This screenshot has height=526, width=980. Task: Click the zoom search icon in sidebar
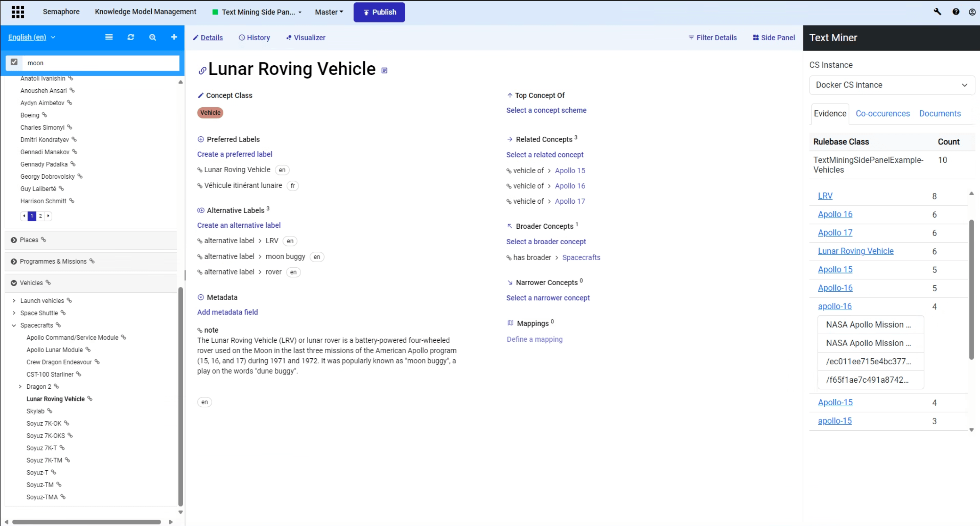tap(152, 37)
